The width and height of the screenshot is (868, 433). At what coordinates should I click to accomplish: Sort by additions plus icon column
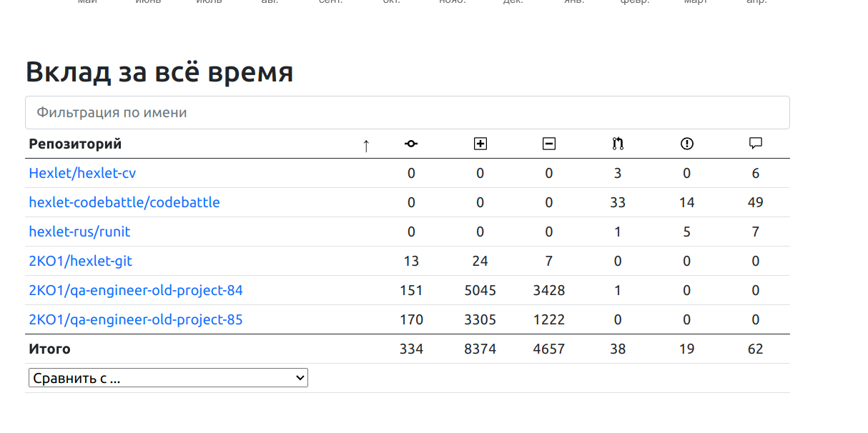coord(480,144)
